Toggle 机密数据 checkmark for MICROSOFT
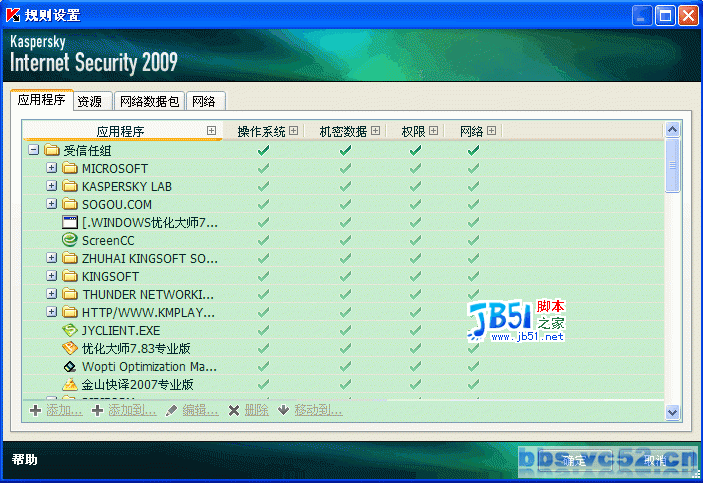This screenshot has height=483, width=703. coord(345,168)
